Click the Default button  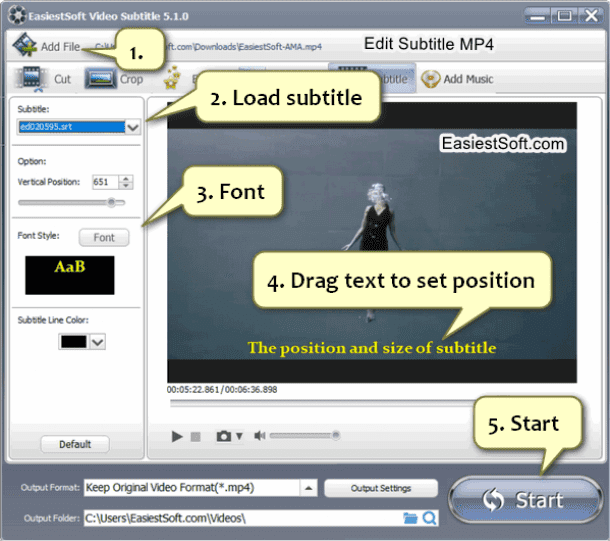tap(75, 444)
